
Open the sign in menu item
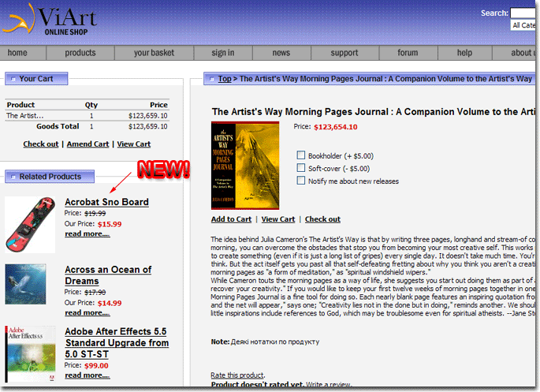tap(223, 53)
